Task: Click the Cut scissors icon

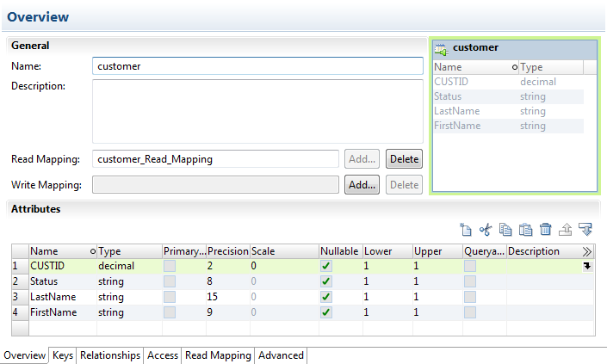Action: pos(486,230)
